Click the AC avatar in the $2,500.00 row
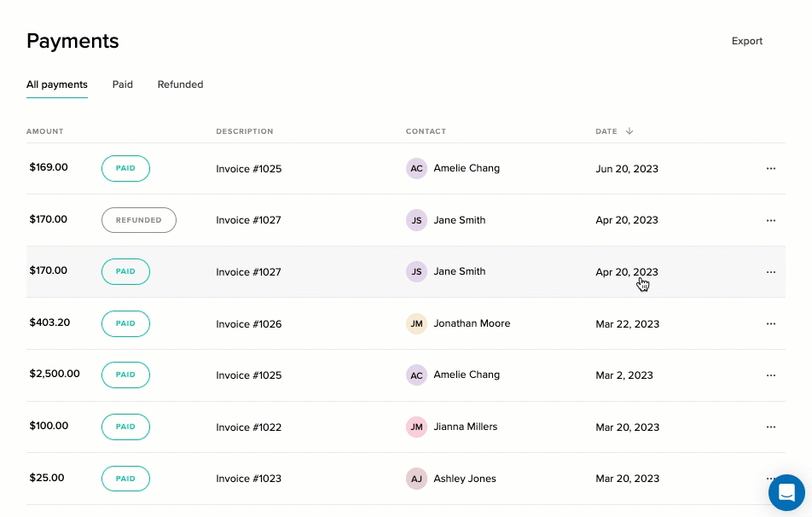Image resolution: width=812 pixels, height=517 pixels. (416, 375)
